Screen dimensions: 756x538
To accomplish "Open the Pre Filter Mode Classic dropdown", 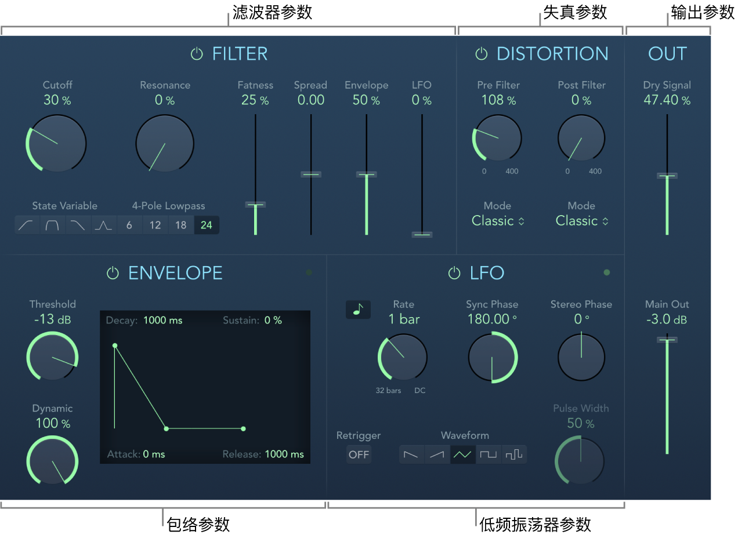I will pyautogui.click(x=498, y=221).
